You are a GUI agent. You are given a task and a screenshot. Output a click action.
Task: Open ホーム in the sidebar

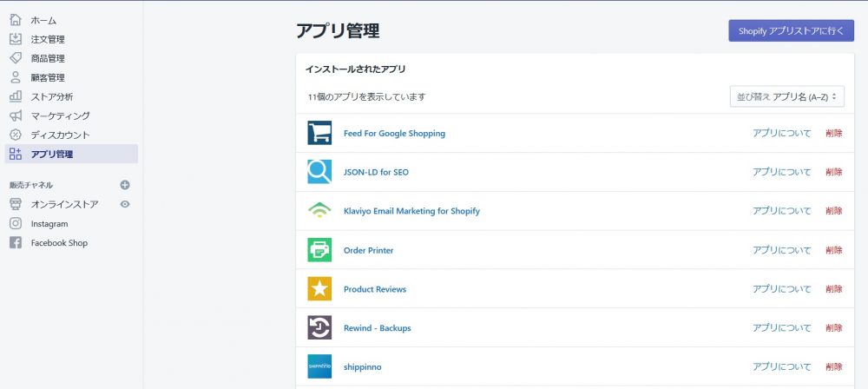pos(43,20)
